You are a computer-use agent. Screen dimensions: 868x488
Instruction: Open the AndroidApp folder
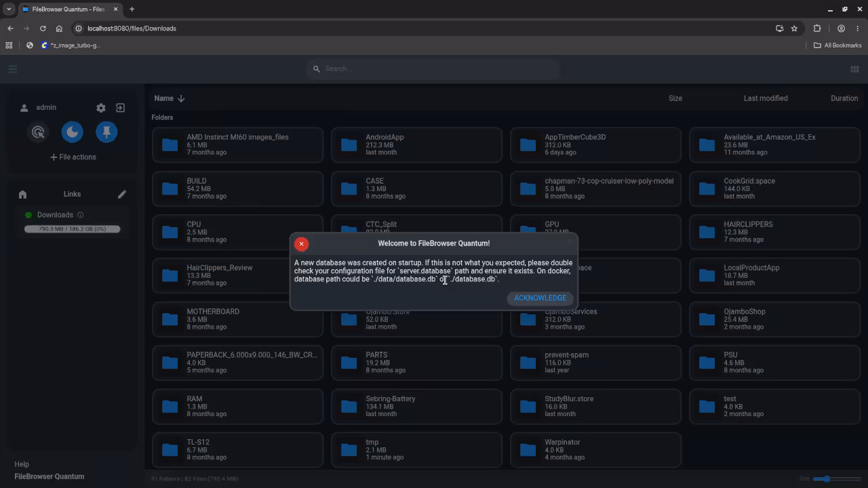coord(417,144)
